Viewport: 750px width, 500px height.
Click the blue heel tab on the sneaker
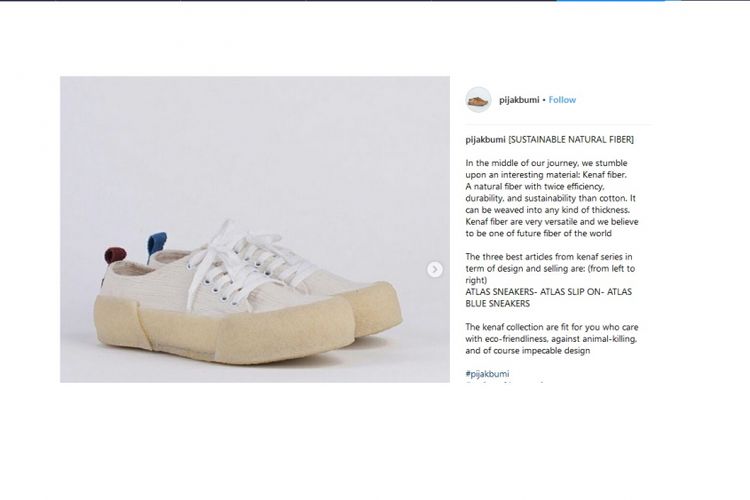pos(157,244)
